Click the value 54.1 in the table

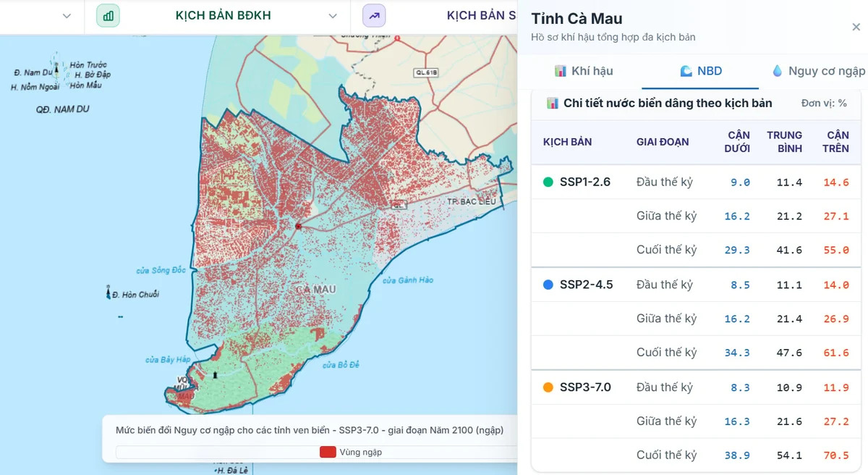(789, 455)
